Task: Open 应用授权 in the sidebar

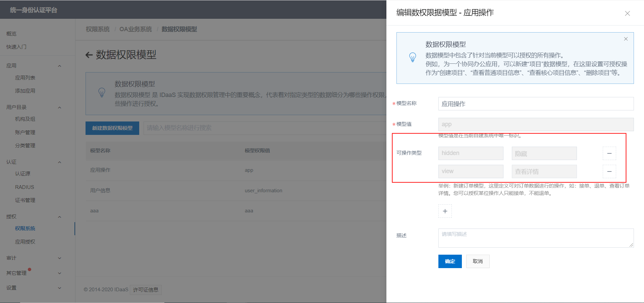Action: point(25,242)
